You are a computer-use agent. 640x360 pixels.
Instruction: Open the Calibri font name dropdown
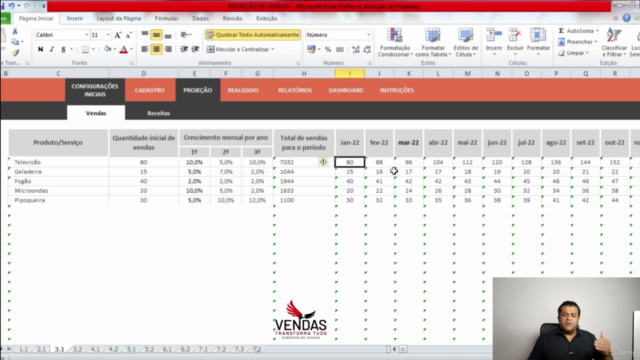pyautogui.click(x=87, y=35)
